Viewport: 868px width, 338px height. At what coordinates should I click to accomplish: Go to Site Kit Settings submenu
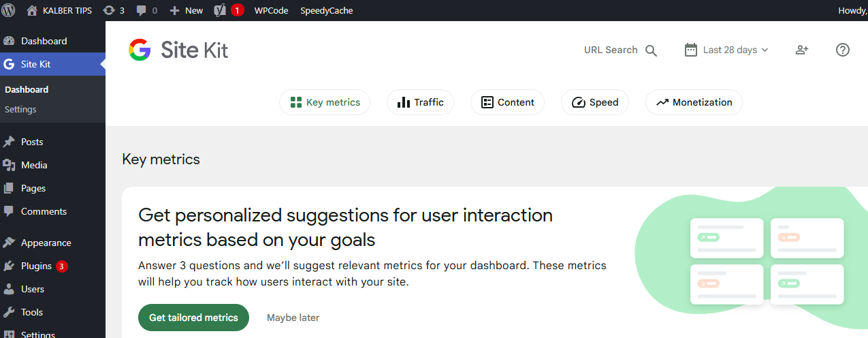[20, 109]
